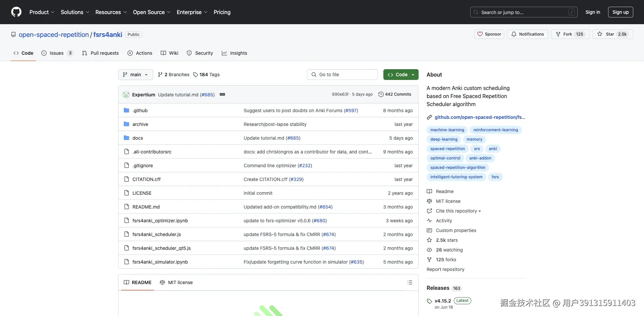Click the search magnifier icon in header
The width and height of the screenshot is (644, 316).
476,12
